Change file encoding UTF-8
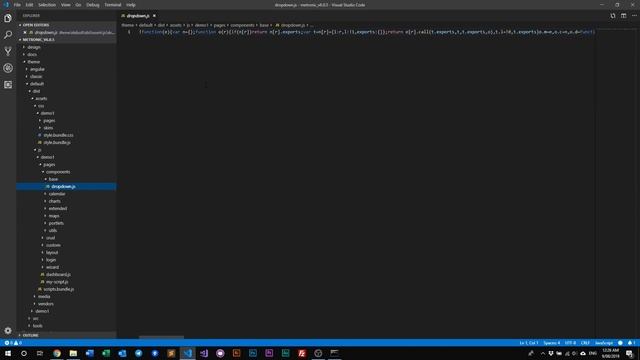Image resolution: width=640 pixels, height=360 pixels. [570, 343]
